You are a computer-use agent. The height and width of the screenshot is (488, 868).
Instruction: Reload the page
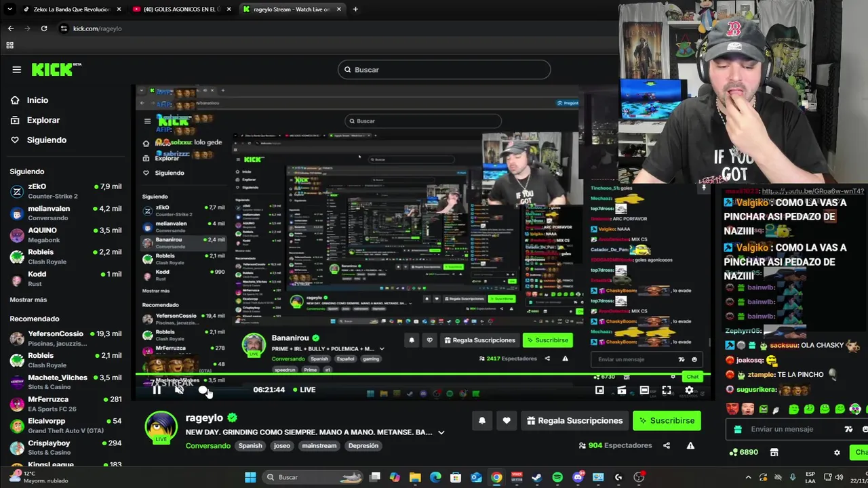click(x=44, y=28)
